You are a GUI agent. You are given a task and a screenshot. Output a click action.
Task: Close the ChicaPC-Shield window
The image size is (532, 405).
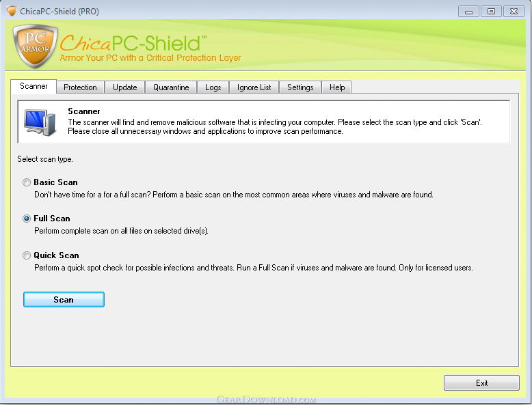(514, 12)
